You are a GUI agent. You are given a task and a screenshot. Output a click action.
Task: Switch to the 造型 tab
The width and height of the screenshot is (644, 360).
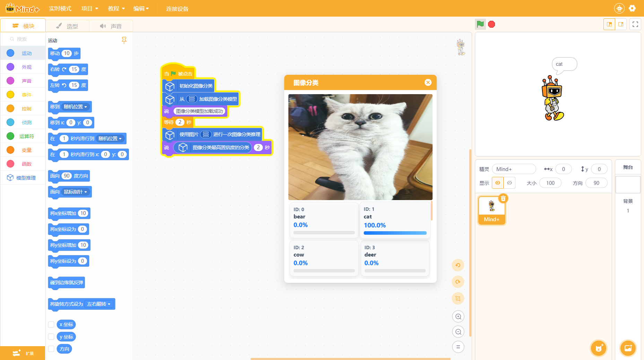click(x=68, y=26)
